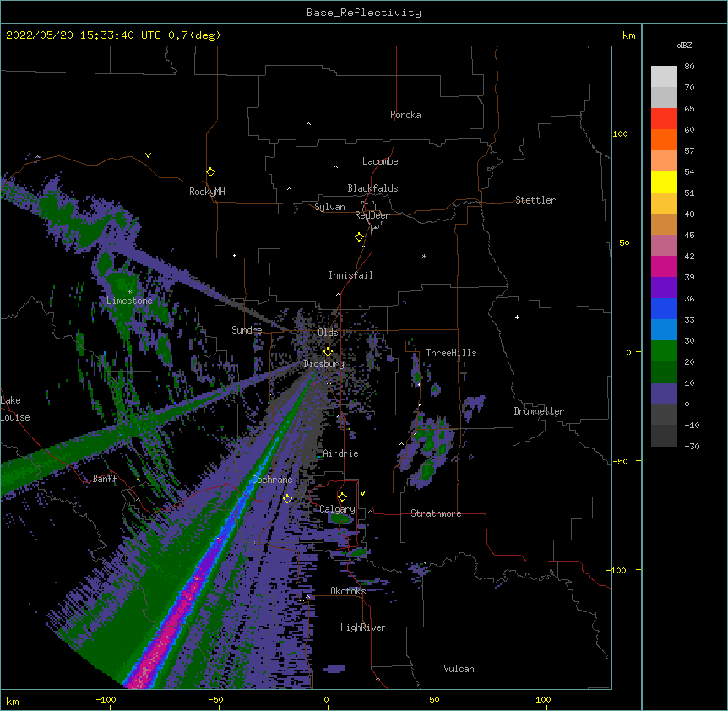This screenshot has height=711, width=728.
Task: Pick the orange swatch between 60 and 57 dBZ
Action: pyautogui.click(x=664, y=139)
